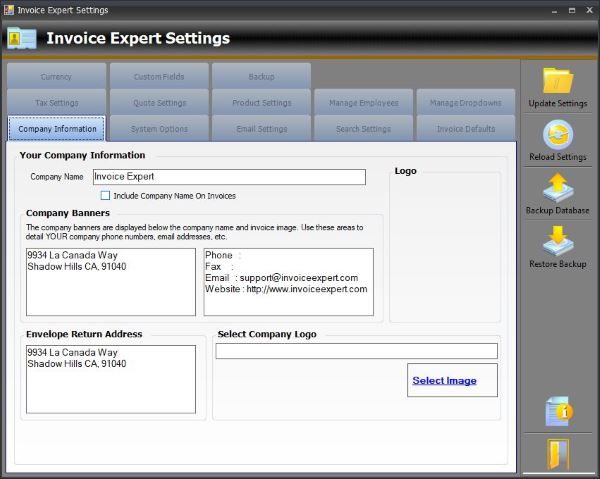Switch to the Invoice Defaults tab
The image size is (600, 479).
[x=466, y=129]
